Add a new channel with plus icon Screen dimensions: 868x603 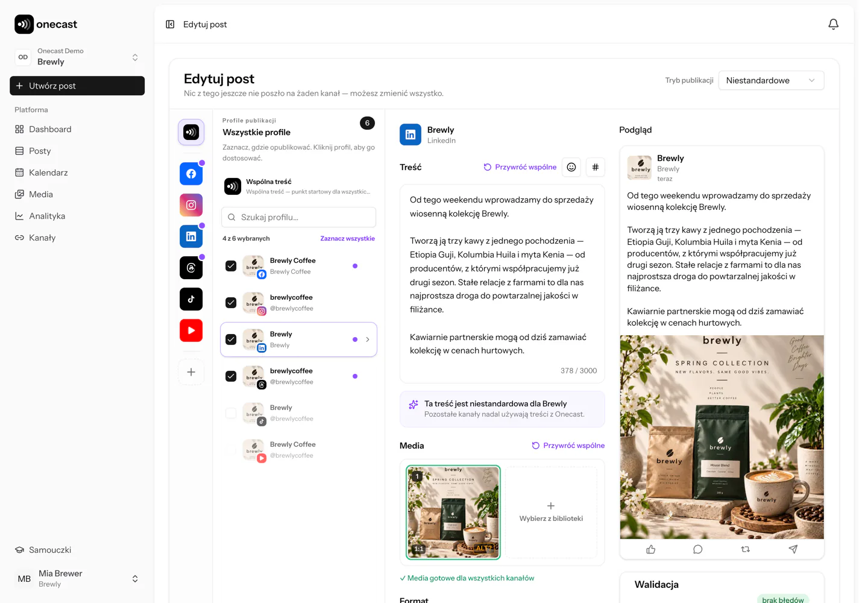point(191,372)
